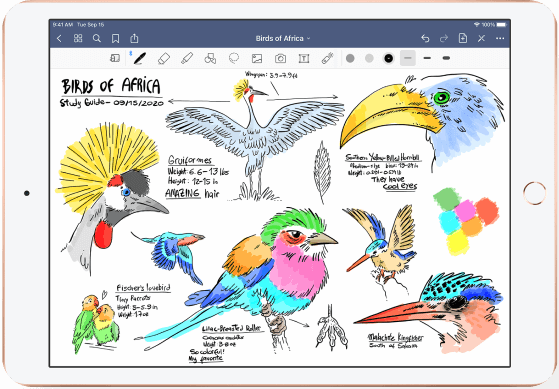Insert an image with the photo icon
Screen dimensions: 559x389
[x=257, y=58]
